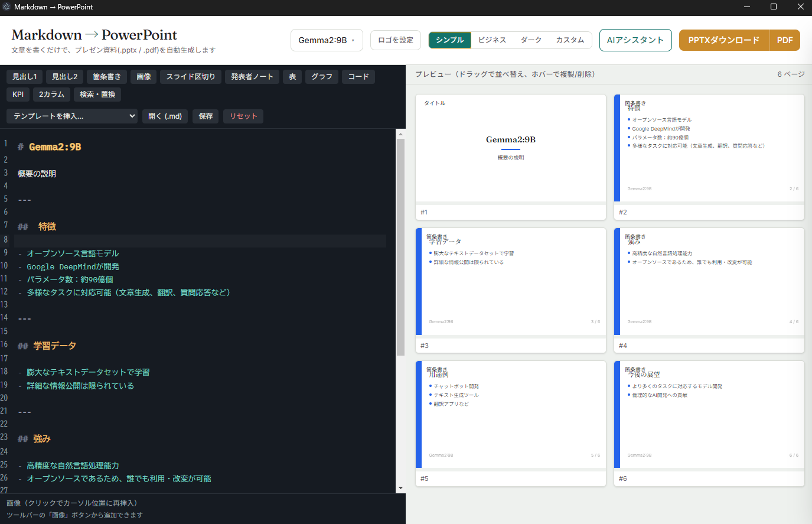This screenshot has height=524, width=812.
Task: Click the editor scrollbar down arrow
Action: click(400, 489)
